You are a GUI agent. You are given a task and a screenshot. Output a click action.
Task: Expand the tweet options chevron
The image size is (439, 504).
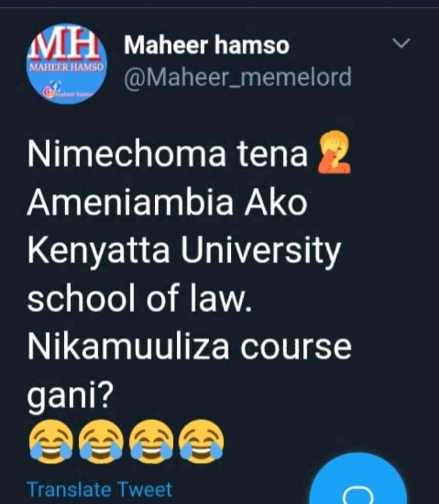click(x=401, y=43)
